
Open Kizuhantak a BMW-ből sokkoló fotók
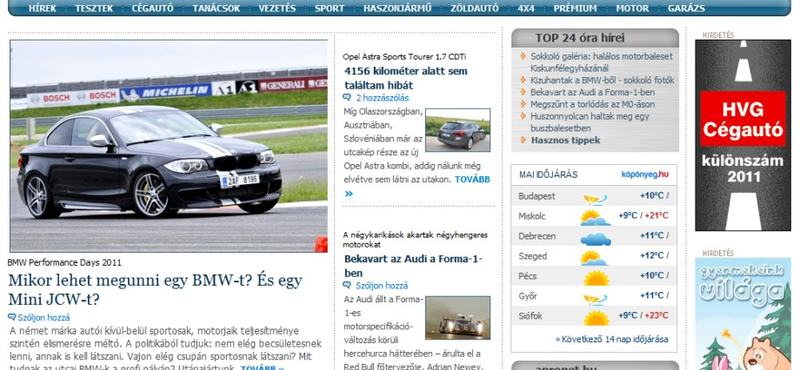tap(602, 80)
